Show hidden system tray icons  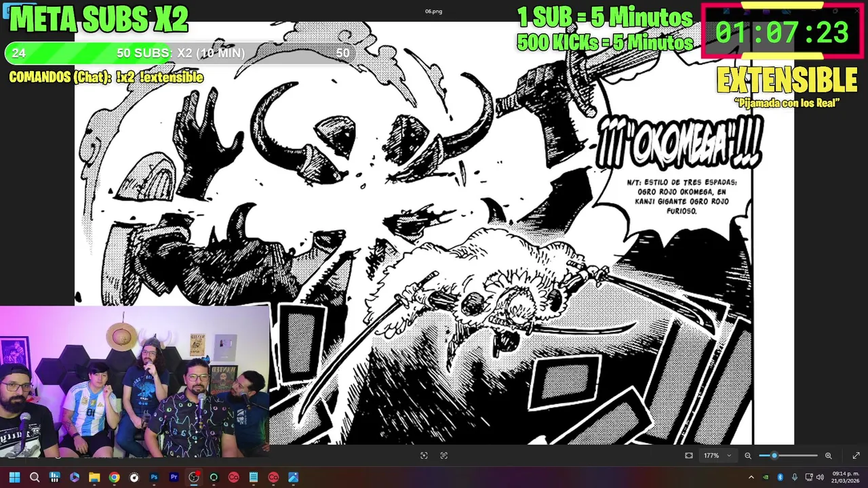(x=751, y=477)
